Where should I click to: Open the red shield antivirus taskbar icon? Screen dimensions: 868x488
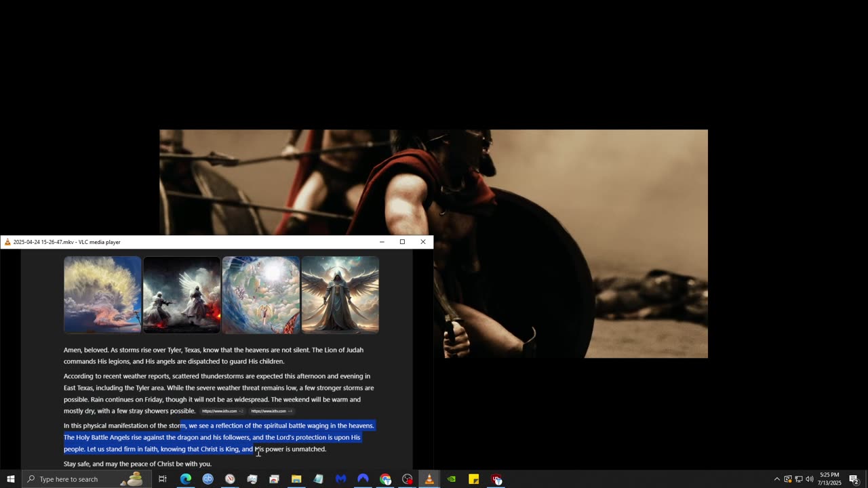tap(496, 479)
